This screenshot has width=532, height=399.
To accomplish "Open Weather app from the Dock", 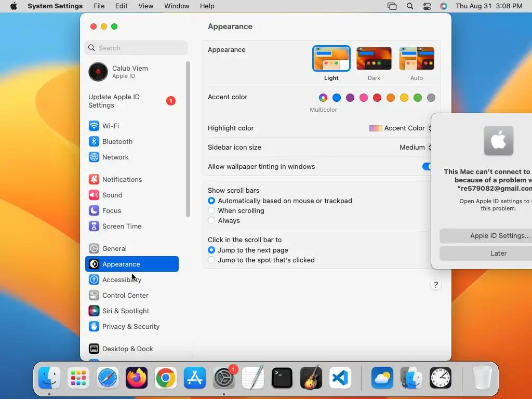I will tap(382, 378).
